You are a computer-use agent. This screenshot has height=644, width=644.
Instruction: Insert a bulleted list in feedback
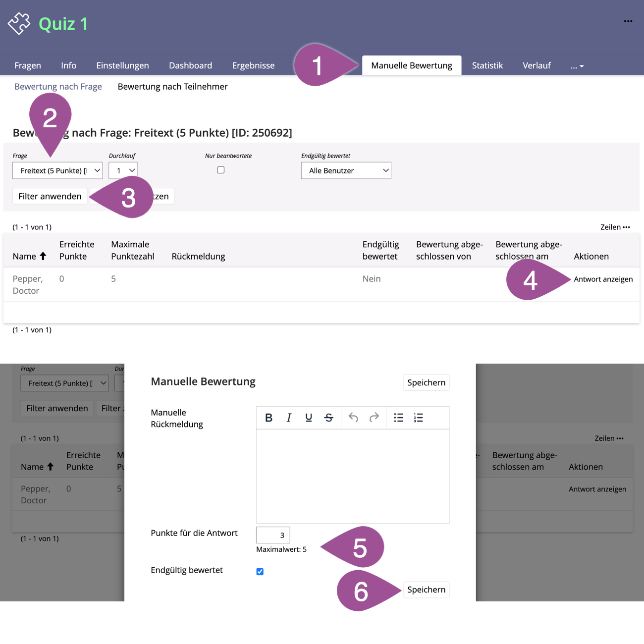tap(398, 418)
